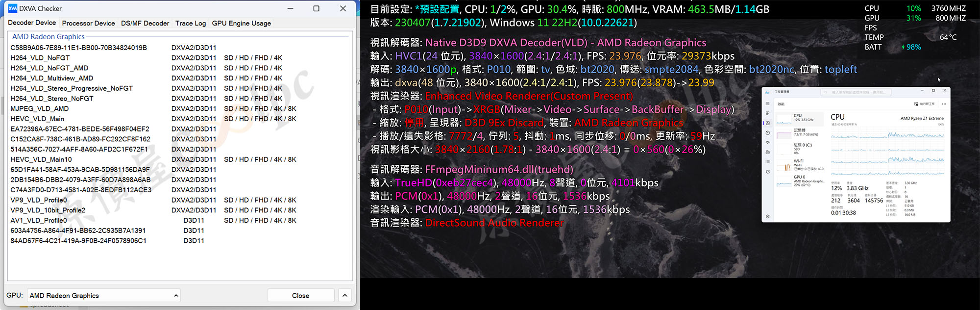Open Processes page icon in Task Manager

tap(767, 113)
